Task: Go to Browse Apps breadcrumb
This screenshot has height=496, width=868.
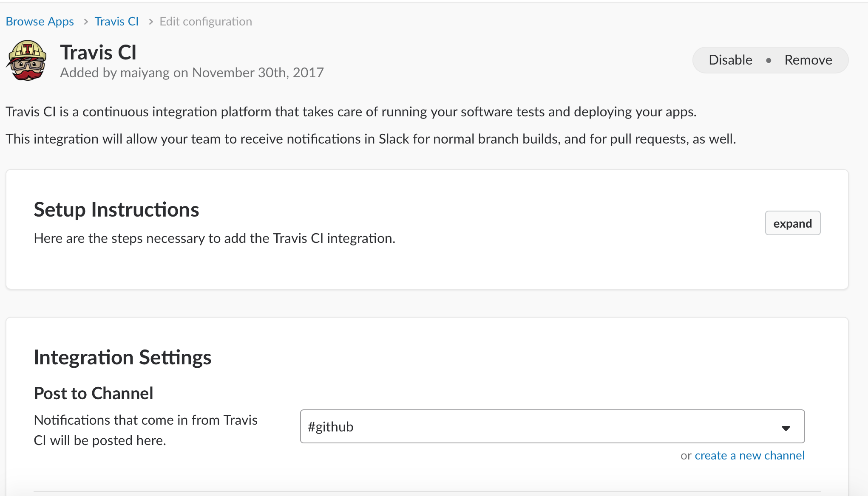Action: [x=40, y=22]
